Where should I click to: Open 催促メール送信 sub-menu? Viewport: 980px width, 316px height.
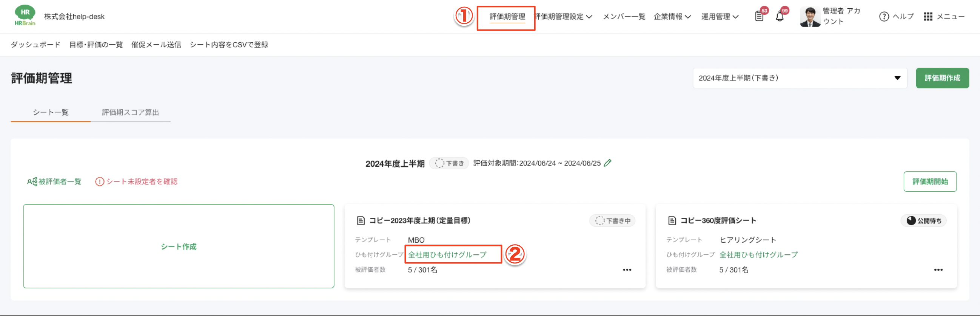point(156,45)
